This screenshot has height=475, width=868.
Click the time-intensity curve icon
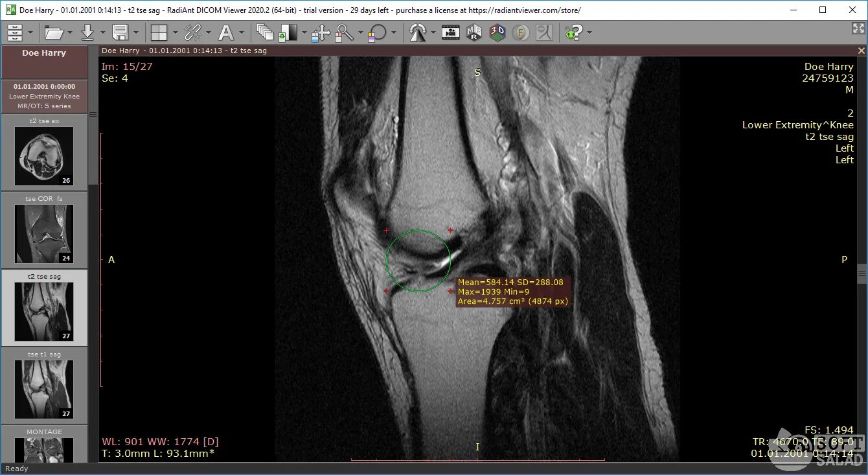(x=543, y=32)
